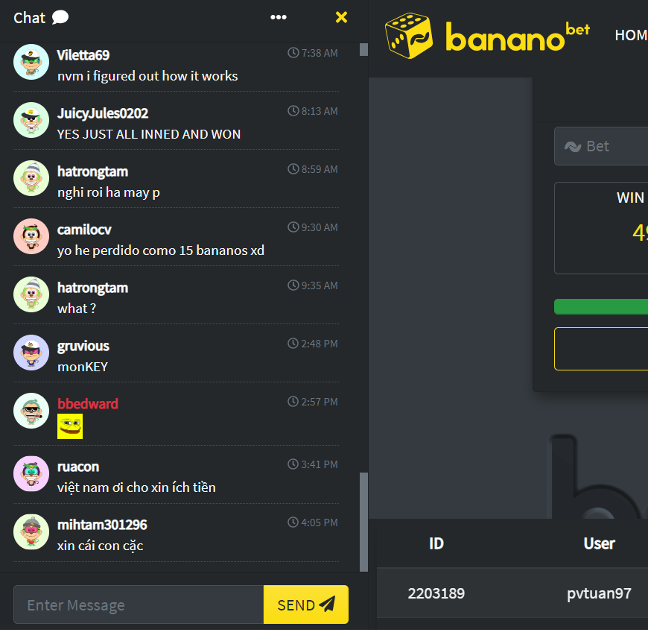Click the banano bet dice logo
This screenshot has width=648, height=644.
click(409, 36)
